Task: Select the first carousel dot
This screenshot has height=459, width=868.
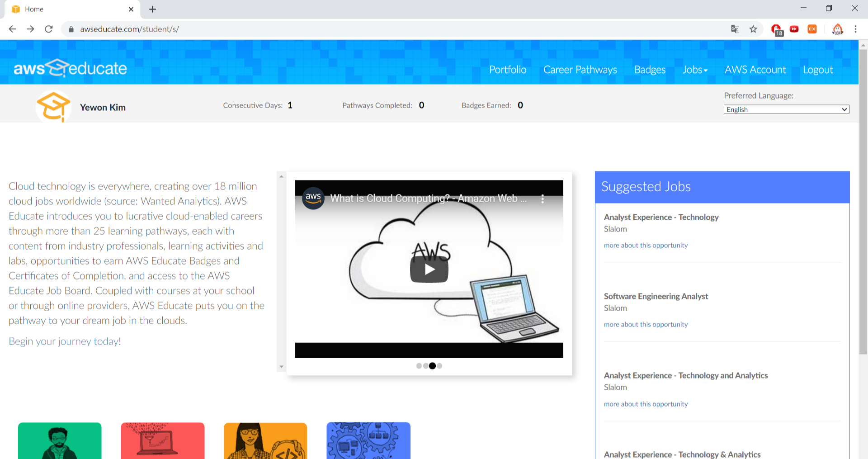Action: click(x=419, y=366)
